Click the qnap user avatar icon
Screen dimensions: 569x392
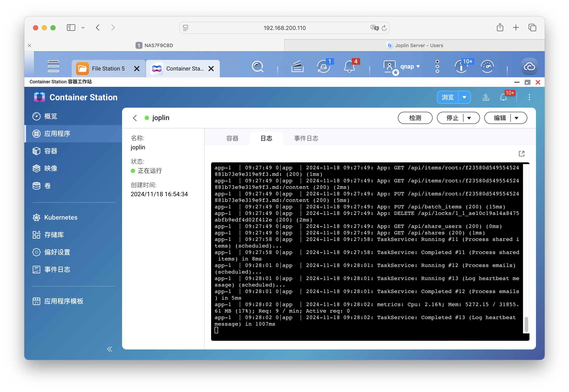390,67
